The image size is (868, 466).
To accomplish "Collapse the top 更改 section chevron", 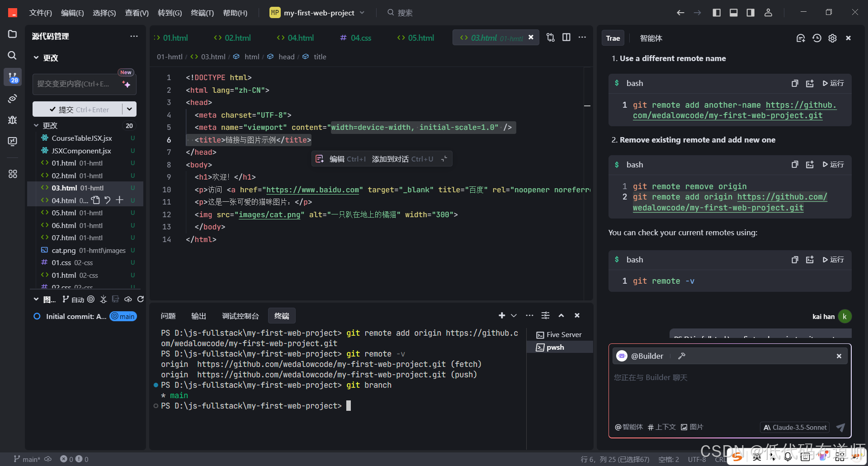I will (36, 57).
